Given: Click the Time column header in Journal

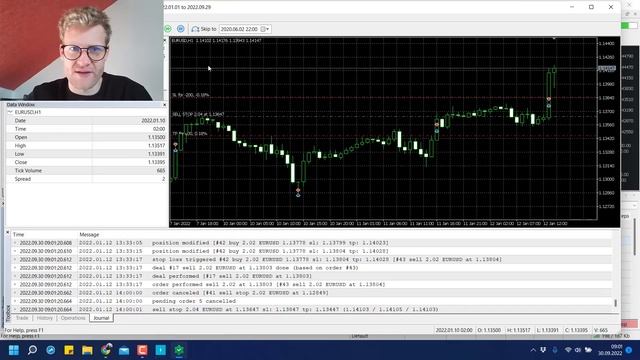Looking at the screenshot, I should point(18,235).
